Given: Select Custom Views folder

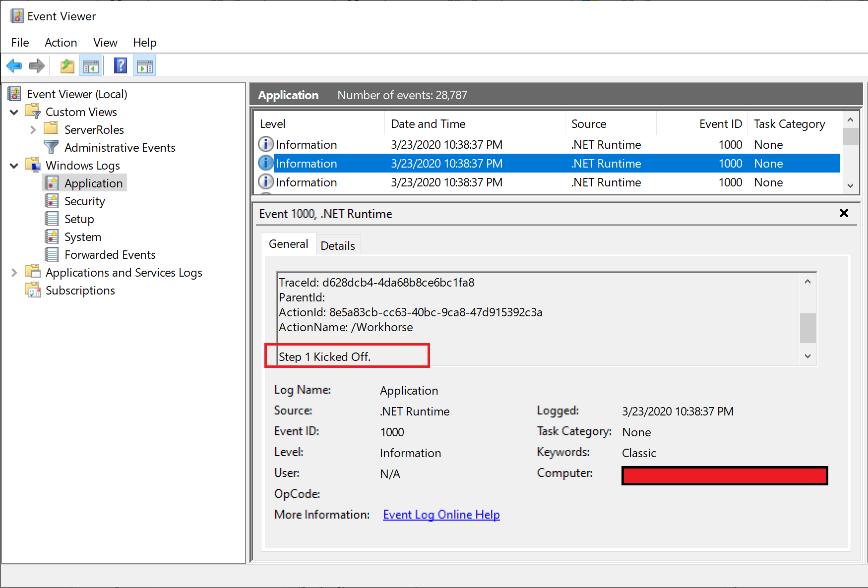Looking at the screenshot, I should [81, 112].
